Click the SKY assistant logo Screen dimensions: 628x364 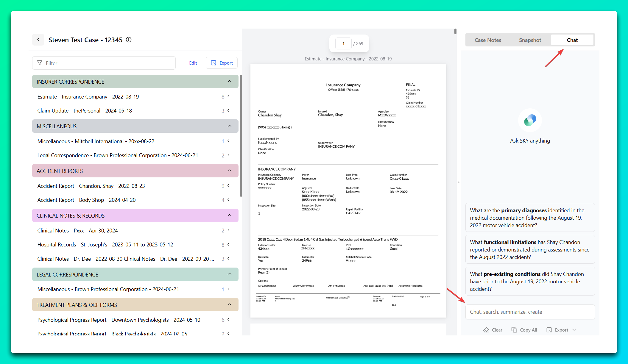(530, 120)
